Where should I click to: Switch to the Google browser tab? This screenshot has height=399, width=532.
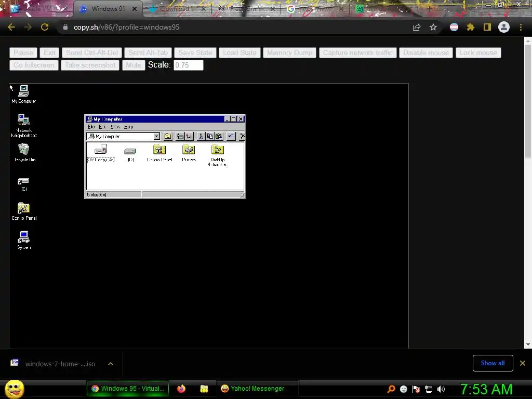[315, 9]
